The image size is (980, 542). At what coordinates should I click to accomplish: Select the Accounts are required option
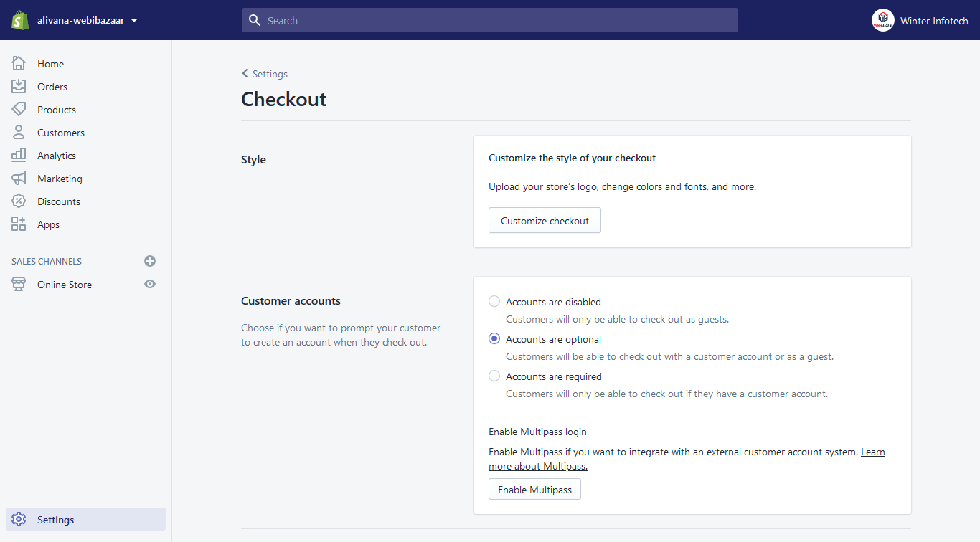coord(494,376)
